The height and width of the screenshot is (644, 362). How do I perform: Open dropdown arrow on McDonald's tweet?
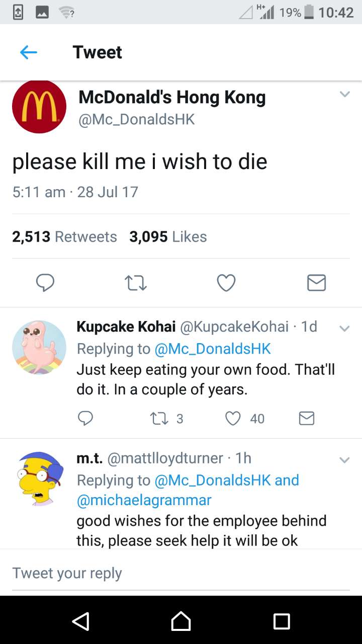tap(344, 95)
